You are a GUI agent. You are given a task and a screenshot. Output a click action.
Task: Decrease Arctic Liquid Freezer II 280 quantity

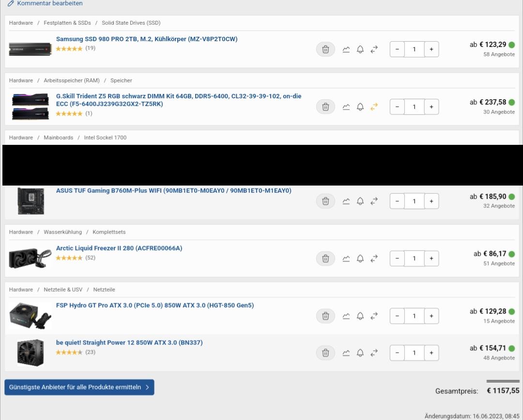[397, 259]
